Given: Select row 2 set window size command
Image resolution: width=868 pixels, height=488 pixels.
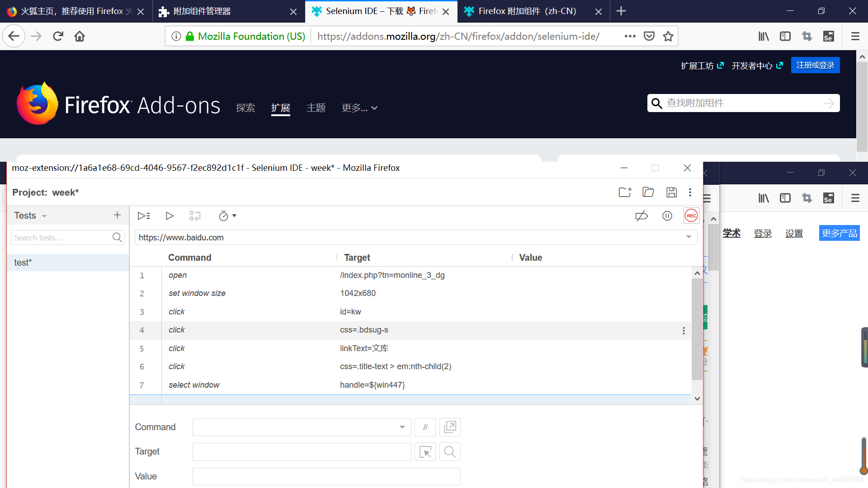Looking at the screenshot, I should (x=410, y=293).
